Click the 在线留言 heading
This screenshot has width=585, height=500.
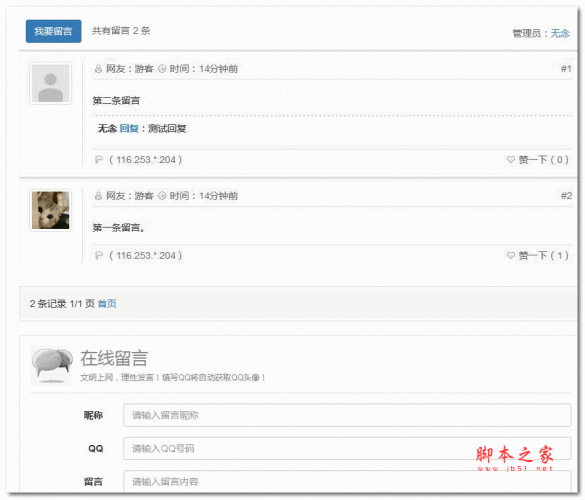tap(114, 358)
